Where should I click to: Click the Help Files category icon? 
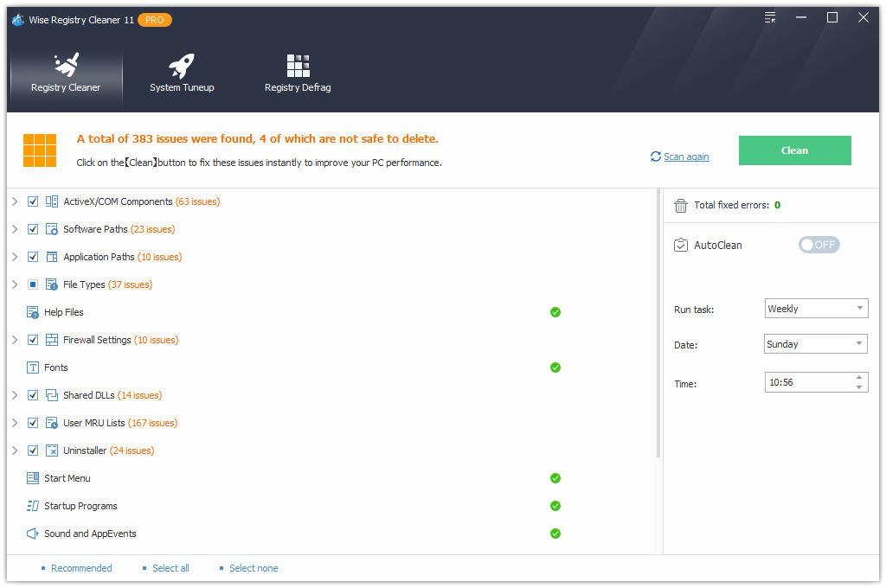click(x=33, y=312)
